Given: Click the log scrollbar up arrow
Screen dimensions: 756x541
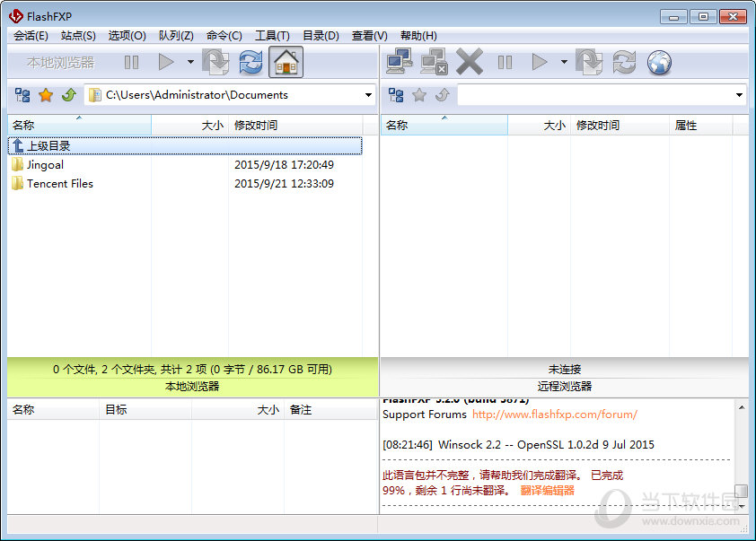Looking at the screenshot, I should point(742,407).
